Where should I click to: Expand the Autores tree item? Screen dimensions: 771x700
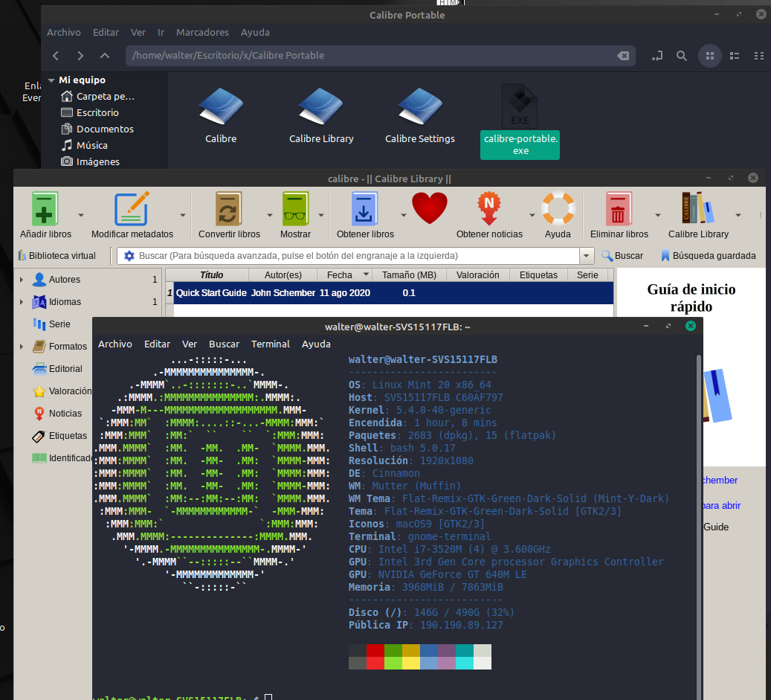pos(22,280)
